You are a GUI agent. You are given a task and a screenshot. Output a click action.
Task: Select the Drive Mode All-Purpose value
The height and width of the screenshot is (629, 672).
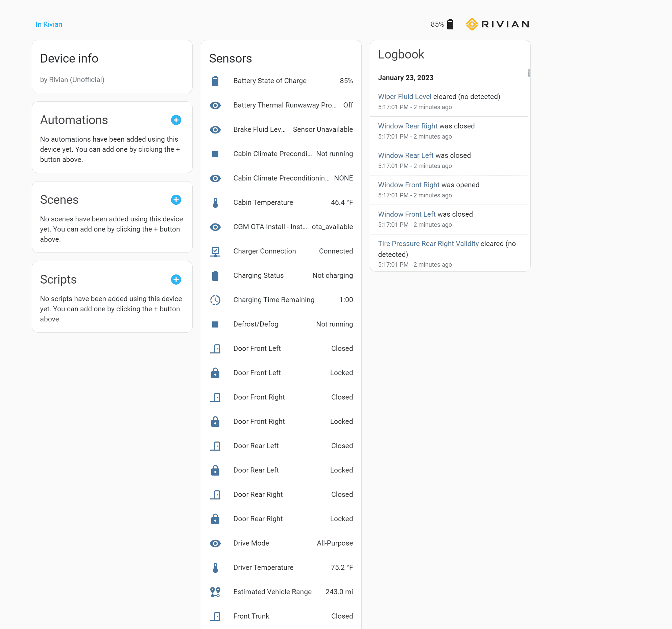click(x=335, y=543)
